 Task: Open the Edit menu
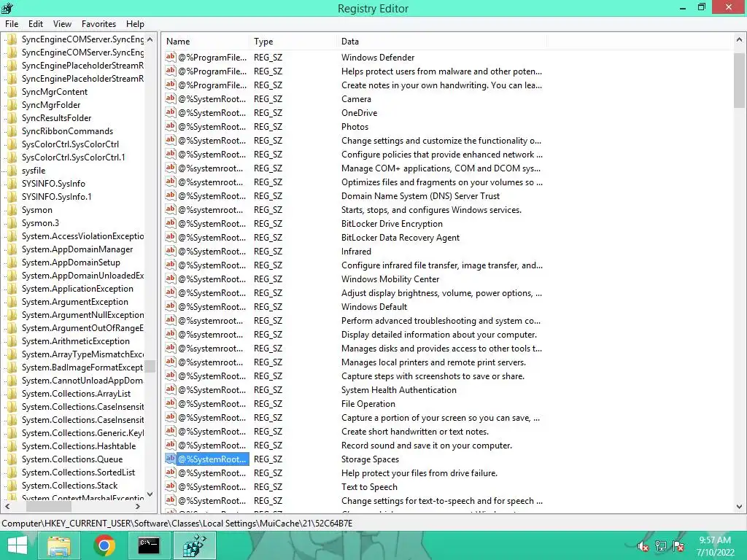[36, 24]
